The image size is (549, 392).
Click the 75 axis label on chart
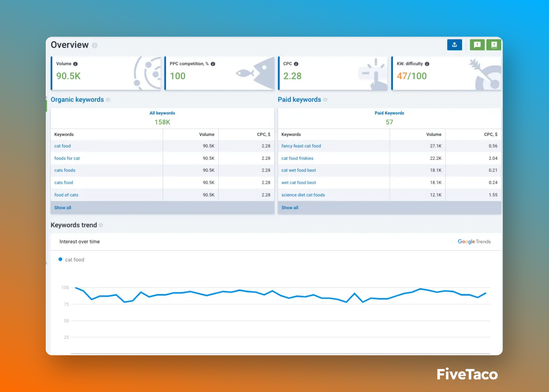click(67, 304)
